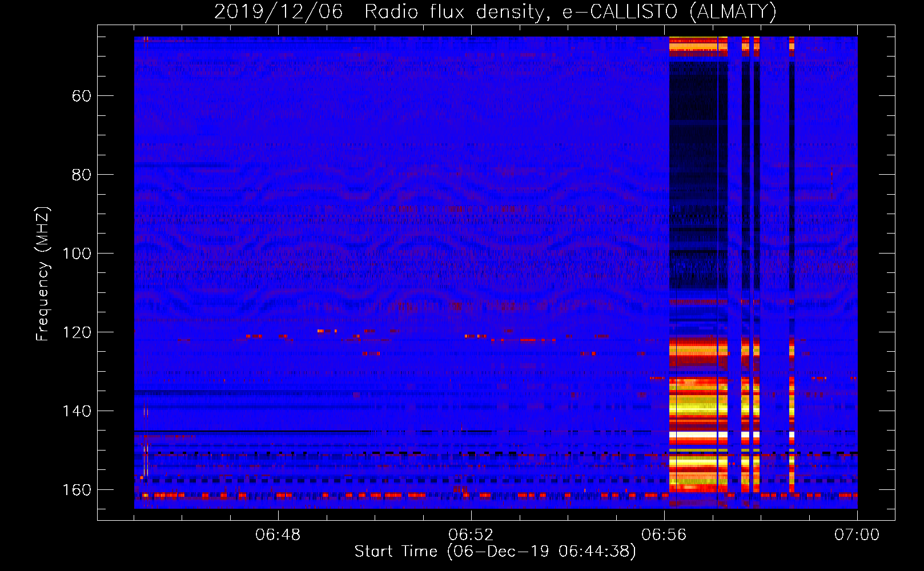This screenshot has width=924, height=571.
Task: Click the 100 frequency tick label
Action: click(x=77, y=254)
